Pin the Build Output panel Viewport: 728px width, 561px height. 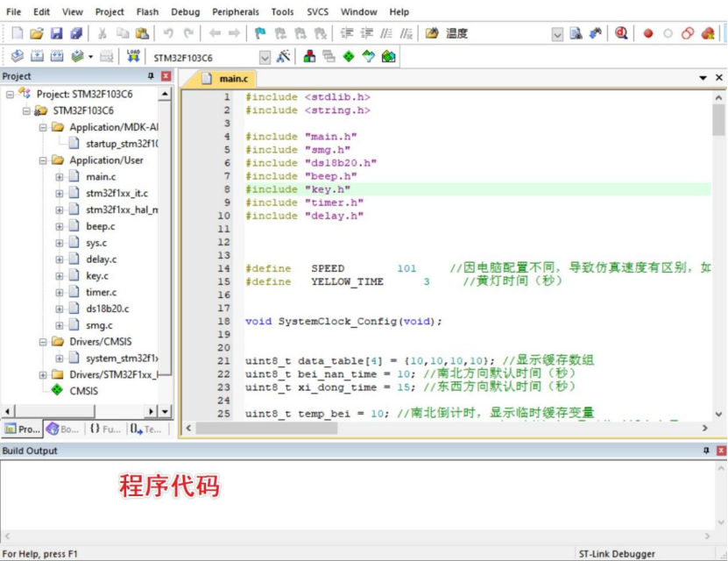click(706, 451)
